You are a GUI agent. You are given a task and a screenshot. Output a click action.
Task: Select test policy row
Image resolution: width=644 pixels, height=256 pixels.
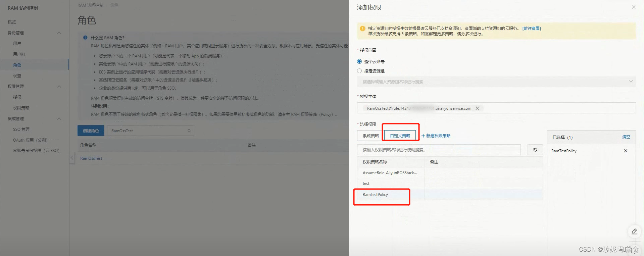pyautogui.click(x=450, y=184)
